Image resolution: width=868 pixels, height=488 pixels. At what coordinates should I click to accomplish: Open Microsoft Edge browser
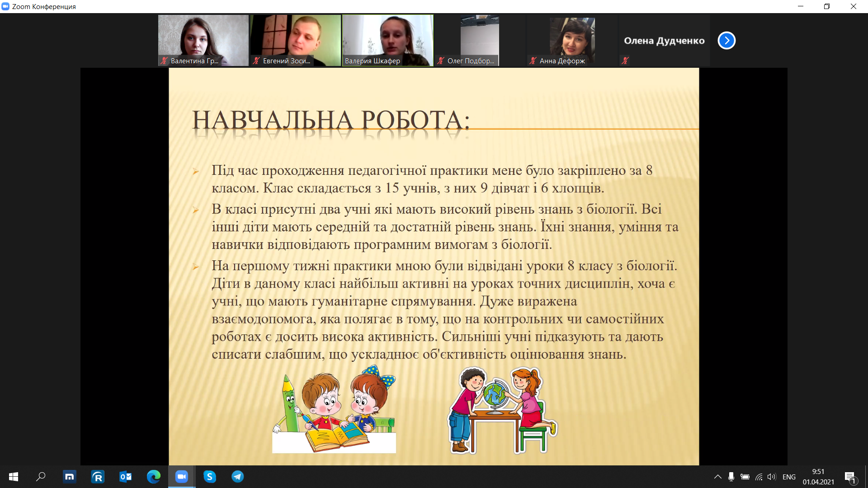pos(154,477)
